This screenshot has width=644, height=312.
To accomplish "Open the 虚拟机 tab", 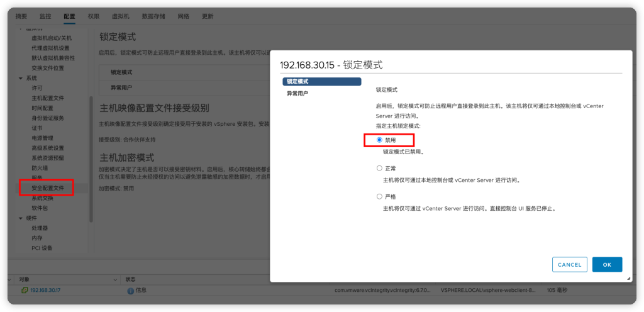I will point(121,17).
